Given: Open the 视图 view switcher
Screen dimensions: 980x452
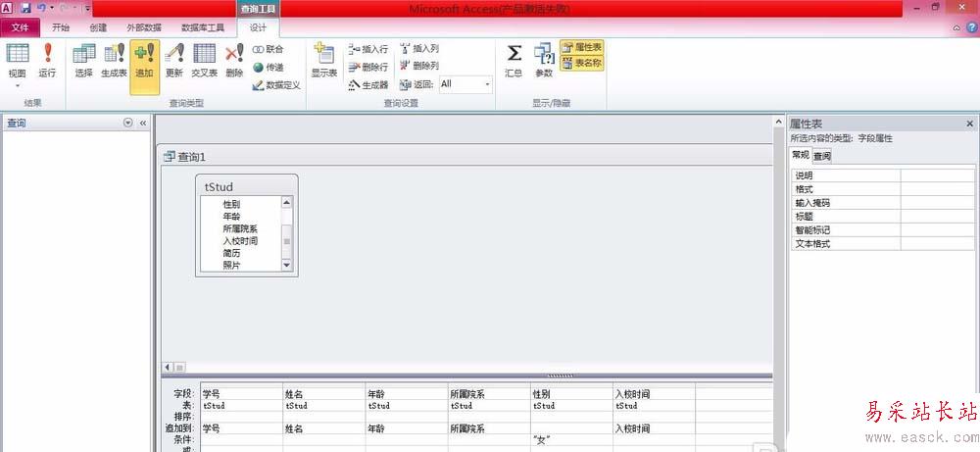Looking at the screenshot, I should 18,67.
